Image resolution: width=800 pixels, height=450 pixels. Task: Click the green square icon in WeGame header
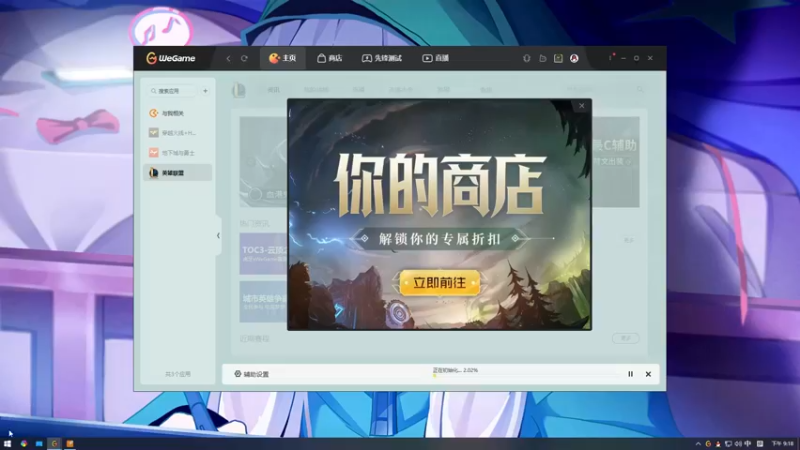pos(558,58)
